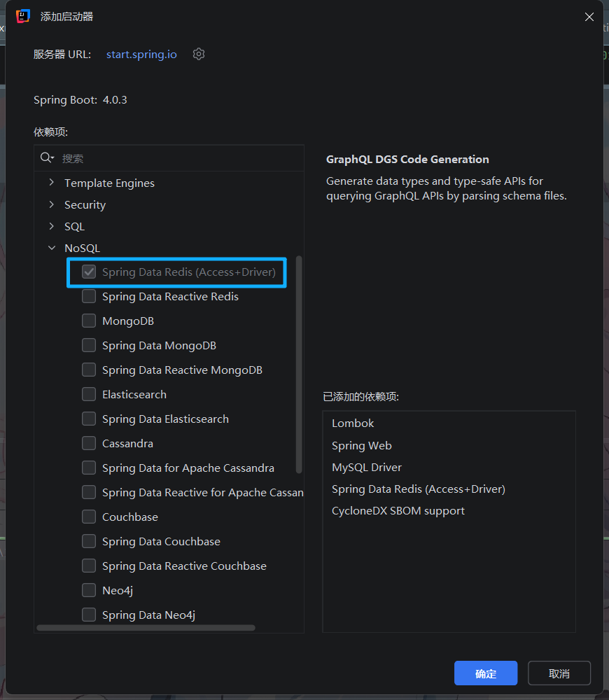
Task: Expand the SQL category
Action: pyautogui.click(x=52, y=226)
